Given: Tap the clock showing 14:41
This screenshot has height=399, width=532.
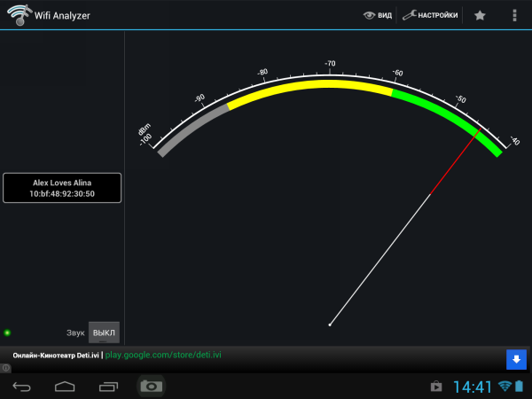Looking at the screenshot, I should (x=473, y=387).
